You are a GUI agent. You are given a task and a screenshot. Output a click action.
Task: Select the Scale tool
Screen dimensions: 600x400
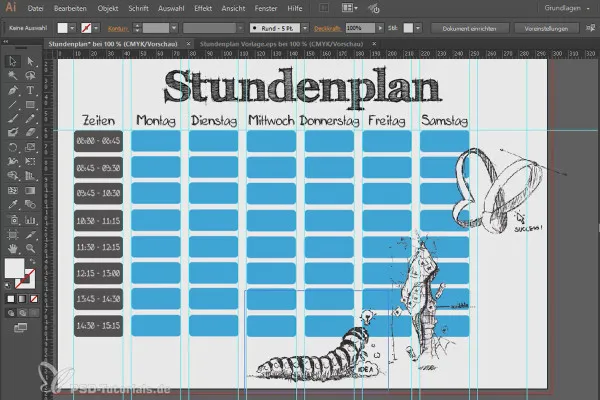[30, 147]
